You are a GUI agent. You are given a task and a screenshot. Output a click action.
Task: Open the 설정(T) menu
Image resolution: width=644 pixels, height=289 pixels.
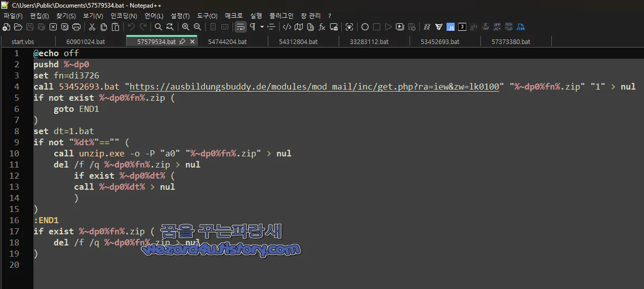click(x=180, y=16)
